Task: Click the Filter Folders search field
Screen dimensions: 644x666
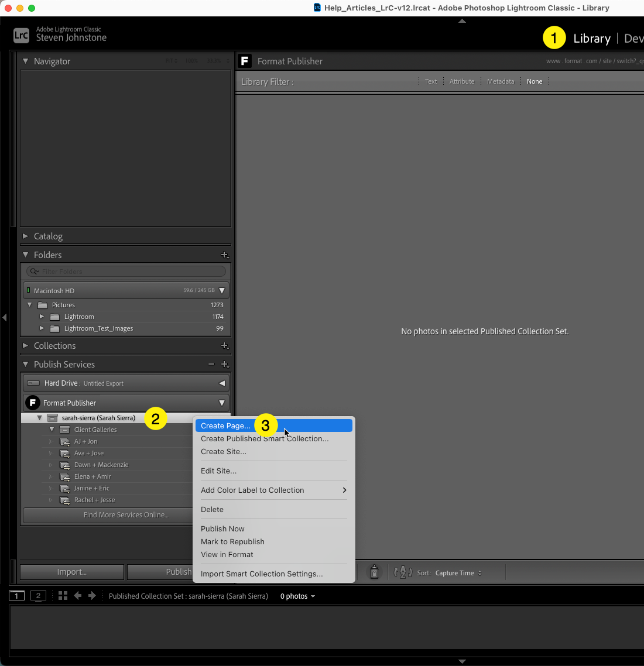Action: [129, 272]
